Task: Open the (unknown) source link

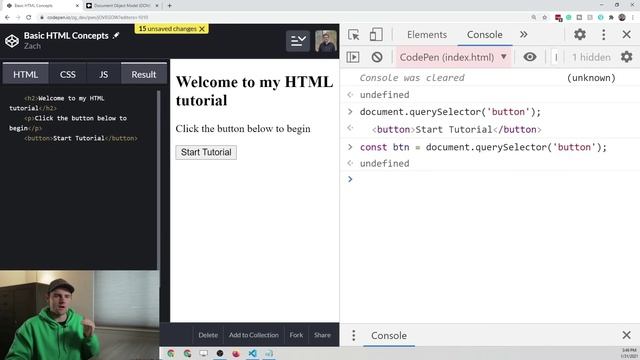Action: 591,78
